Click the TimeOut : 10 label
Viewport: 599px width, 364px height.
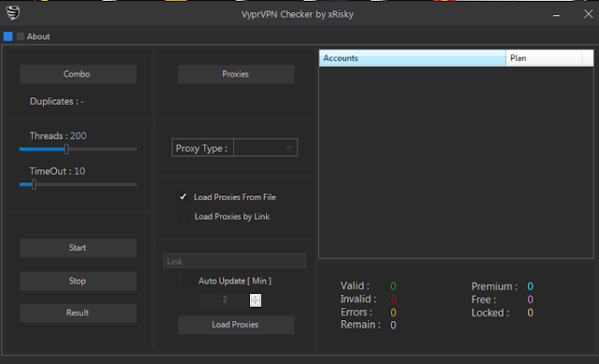[57, 171]
